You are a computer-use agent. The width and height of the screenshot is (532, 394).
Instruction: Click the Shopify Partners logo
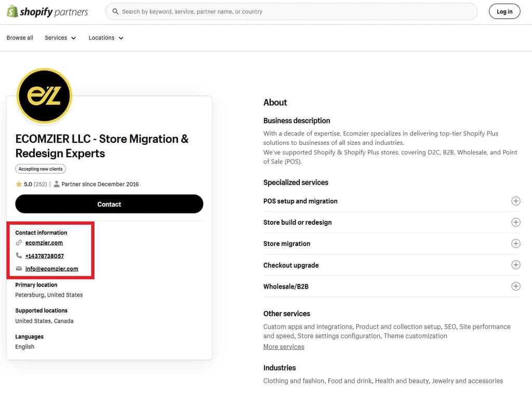click(x=47, y=11)
